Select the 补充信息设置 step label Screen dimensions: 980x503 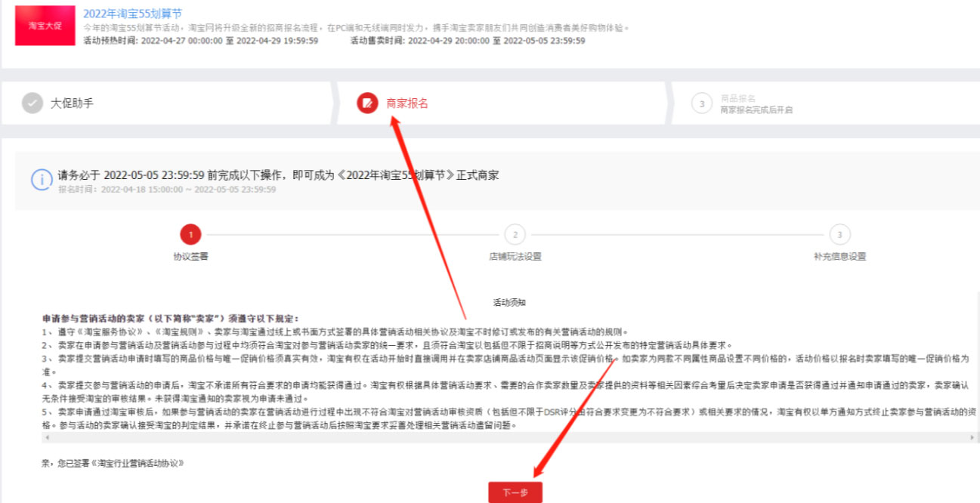click(839, 256)
